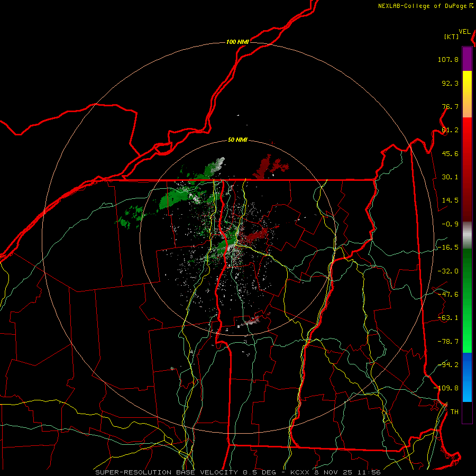476x476 pixels.
Task: Click the -78.7 value on velocity scale
Action: [x=448, y=342]
